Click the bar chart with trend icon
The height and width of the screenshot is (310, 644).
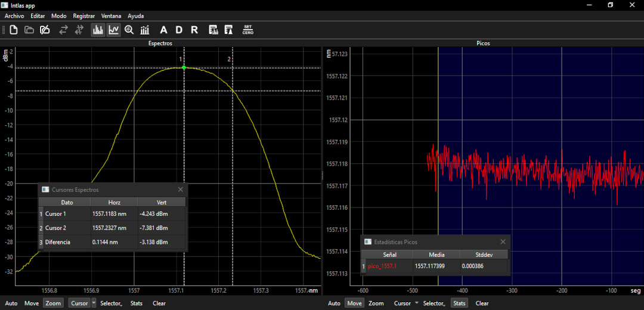tap(144, 30)
